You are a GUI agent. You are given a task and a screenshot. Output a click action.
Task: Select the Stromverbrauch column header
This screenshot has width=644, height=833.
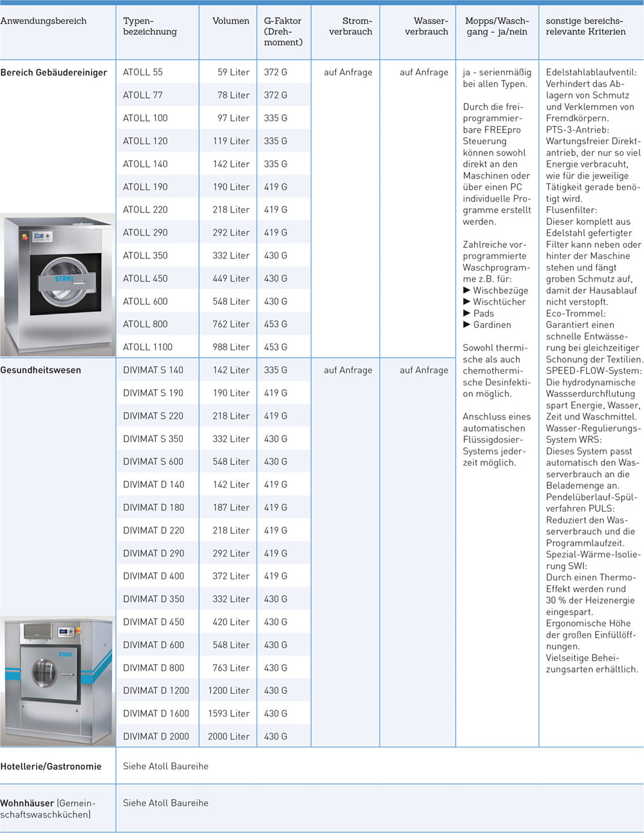(x=350, y=26)
